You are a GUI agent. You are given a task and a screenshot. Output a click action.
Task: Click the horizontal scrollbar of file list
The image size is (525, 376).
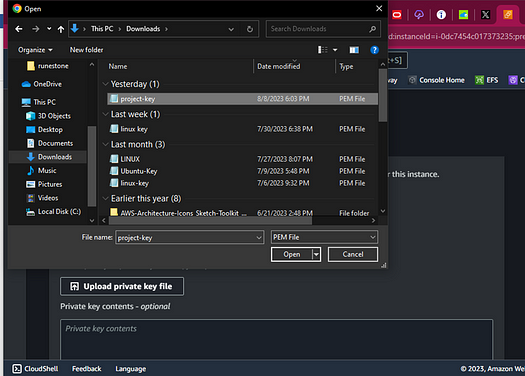pos(210,220)
